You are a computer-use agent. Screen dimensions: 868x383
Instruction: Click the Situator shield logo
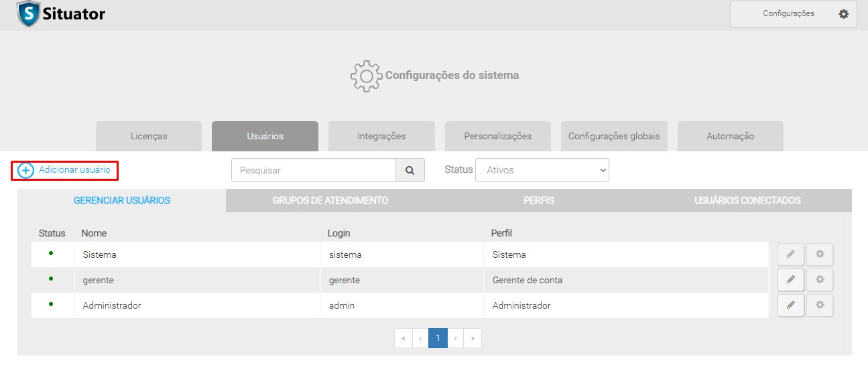point(28,13)
